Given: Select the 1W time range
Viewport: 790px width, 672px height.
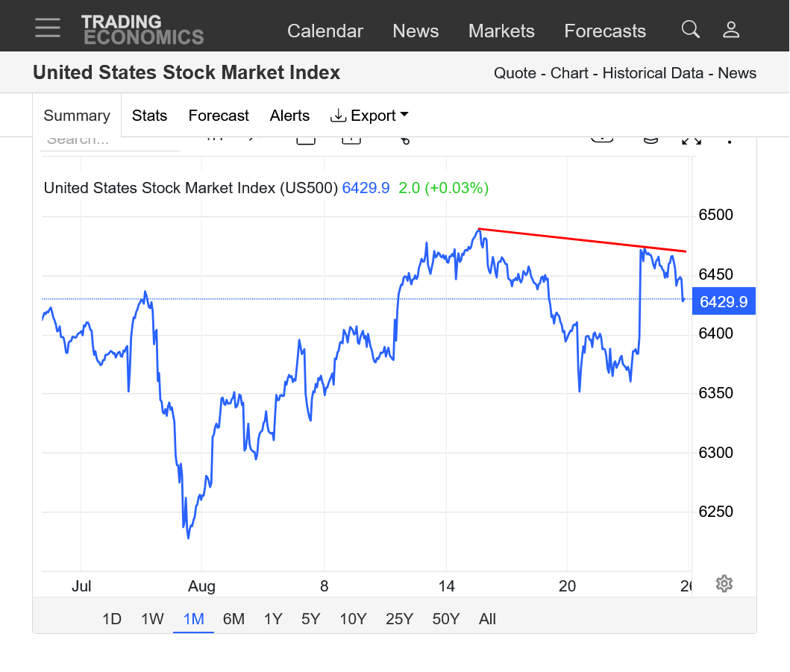Looking at the screenshot, I should pyautogui.click(x=152, y=619).
